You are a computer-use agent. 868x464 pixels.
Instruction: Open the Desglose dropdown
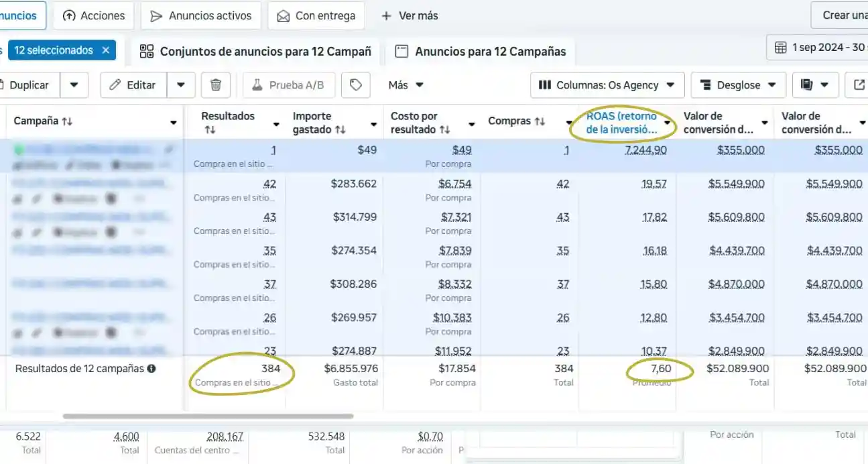coord(738,85)
